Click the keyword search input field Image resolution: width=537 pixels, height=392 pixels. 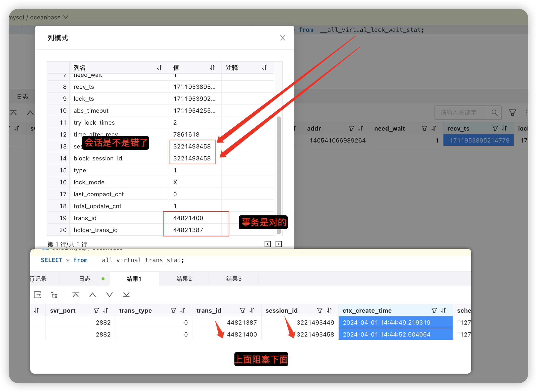[461, 113]
